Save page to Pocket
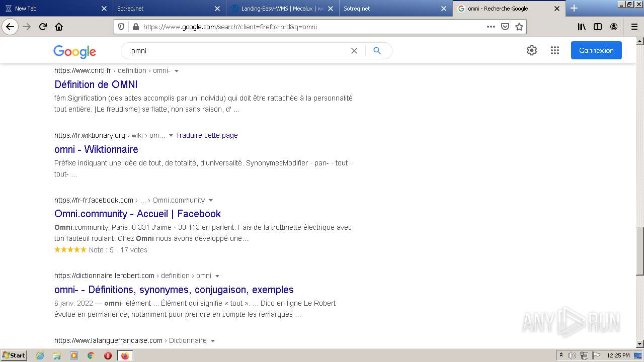 pyautogui.click(x=505, y=27)
